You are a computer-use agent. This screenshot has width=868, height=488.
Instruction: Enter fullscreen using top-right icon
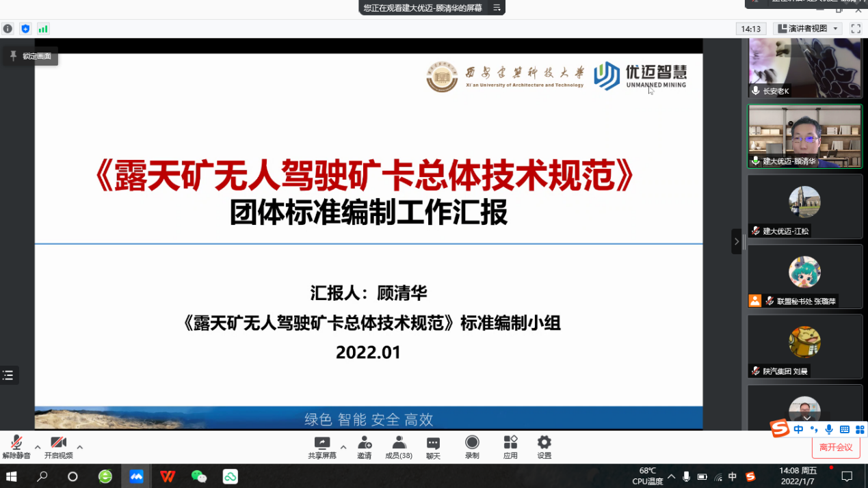[x=856, y=29]
